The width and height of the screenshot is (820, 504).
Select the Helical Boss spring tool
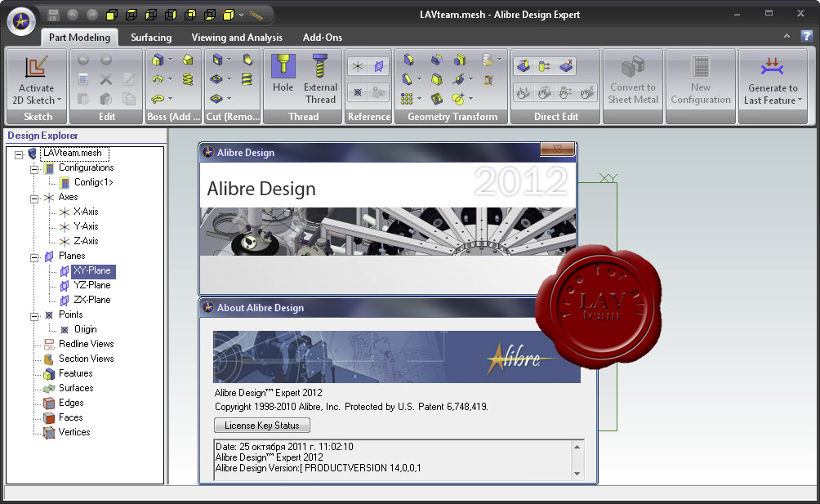click(188, 79)
